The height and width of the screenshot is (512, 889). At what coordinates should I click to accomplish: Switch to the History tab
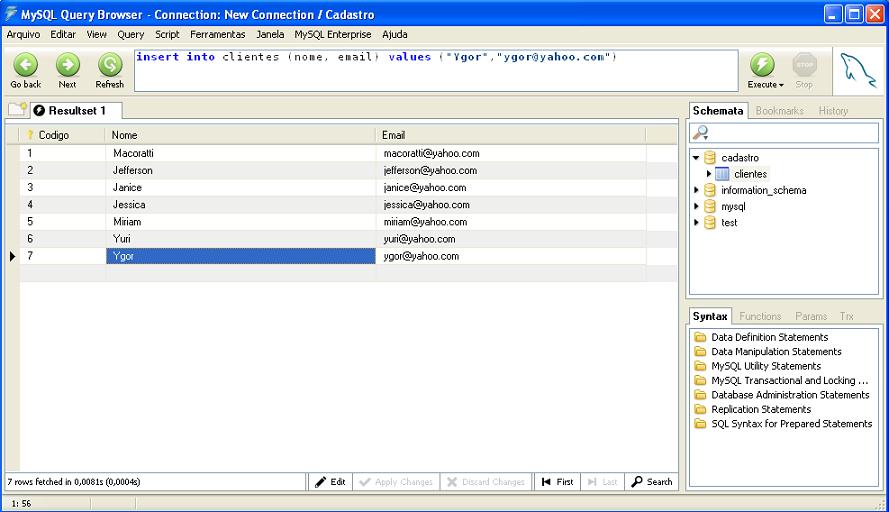tap(833, 111)
